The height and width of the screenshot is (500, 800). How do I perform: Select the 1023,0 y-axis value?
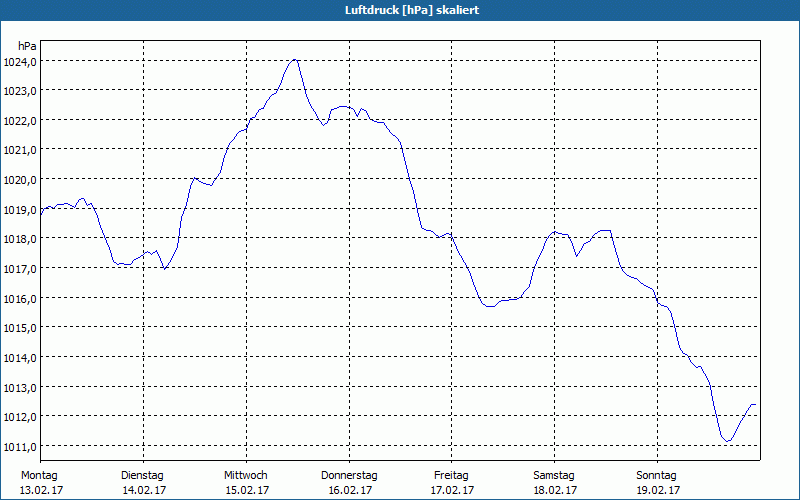click(20, 92)
